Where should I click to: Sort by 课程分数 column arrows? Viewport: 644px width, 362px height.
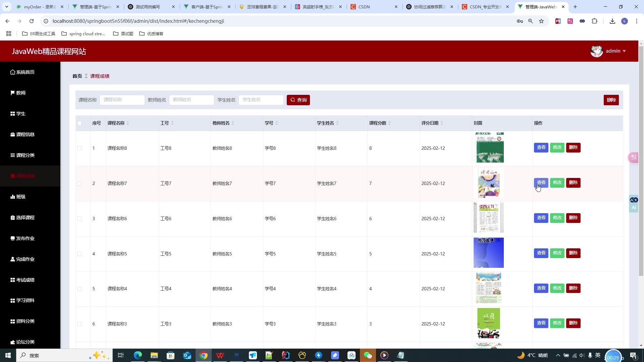pos(389,123)
